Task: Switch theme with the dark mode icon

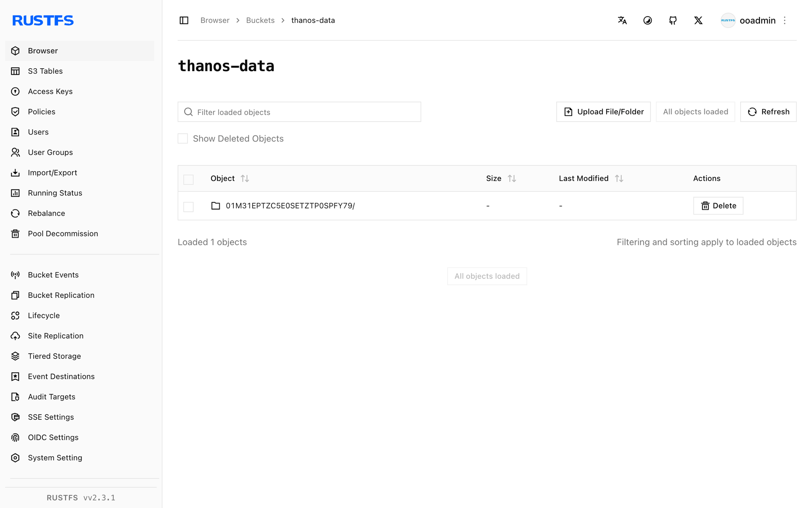Action: click(648, 20)
